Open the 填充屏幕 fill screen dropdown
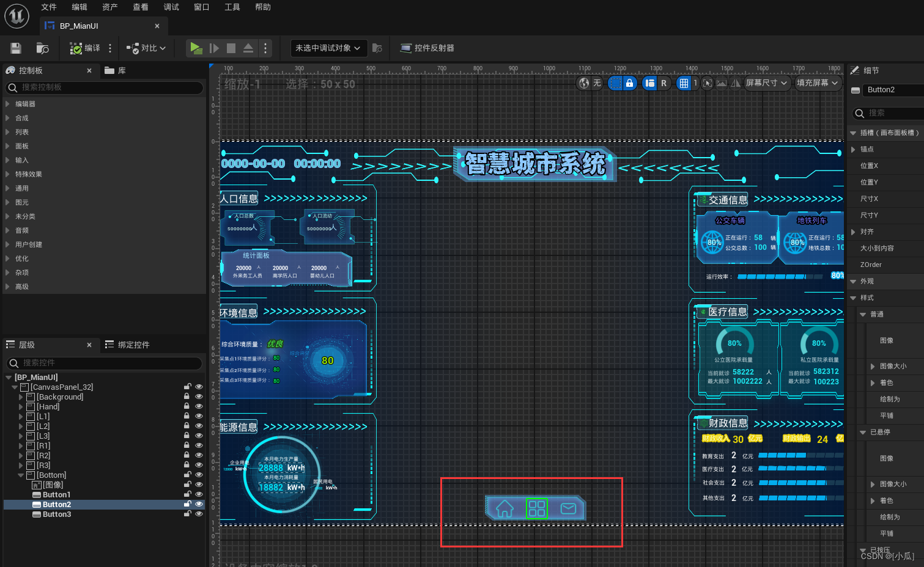The width and height of the screenshot is (924, 567). point(818,83)
